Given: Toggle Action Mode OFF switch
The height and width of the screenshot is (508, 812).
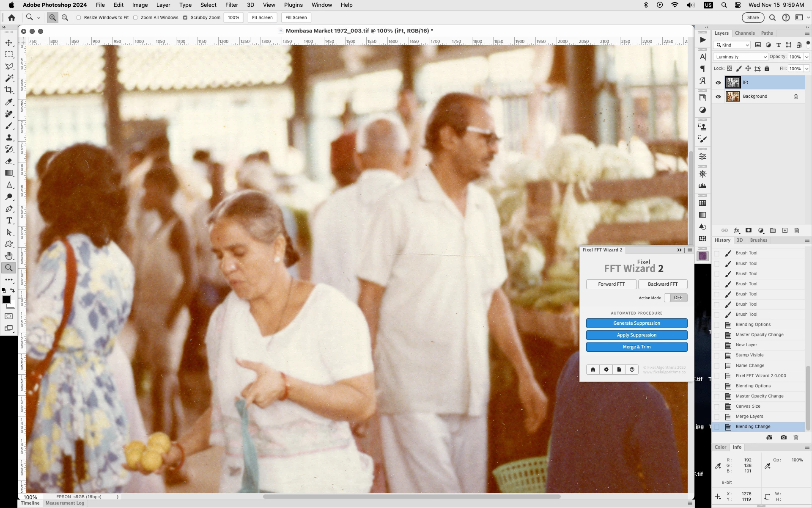Looking at the screenshot, I should click(675, 298).
